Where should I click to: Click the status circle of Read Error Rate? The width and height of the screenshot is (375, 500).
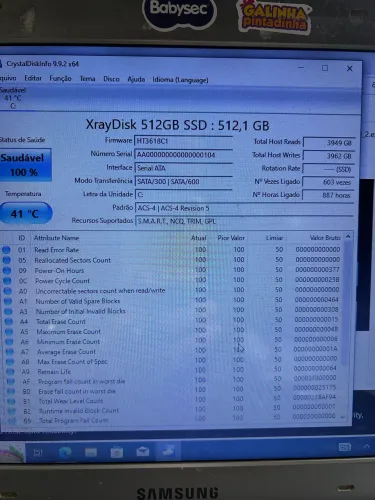[x=6, y=250]
